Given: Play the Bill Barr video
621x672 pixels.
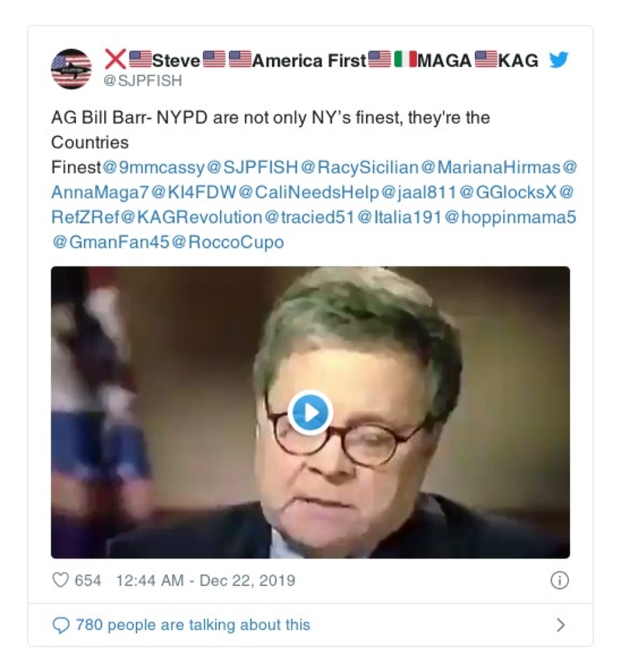Looking at the screenshot, I should (310, 413).
